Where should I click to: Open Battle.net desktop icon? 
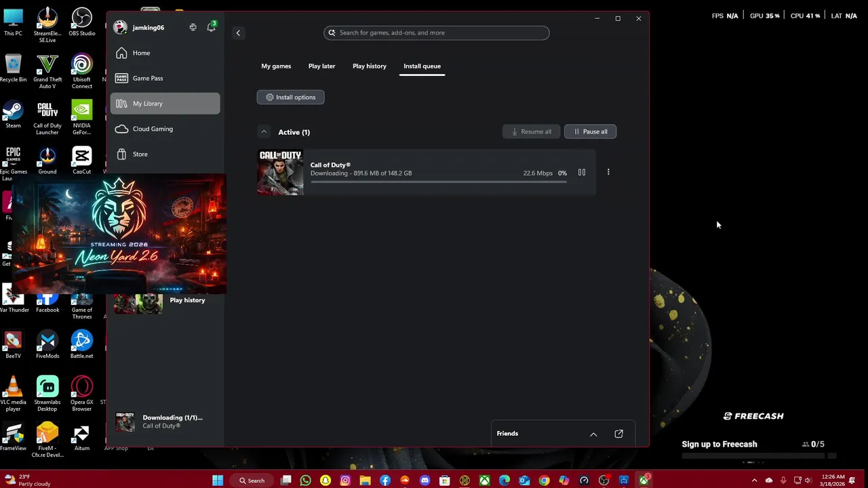[x=82, y=345]
